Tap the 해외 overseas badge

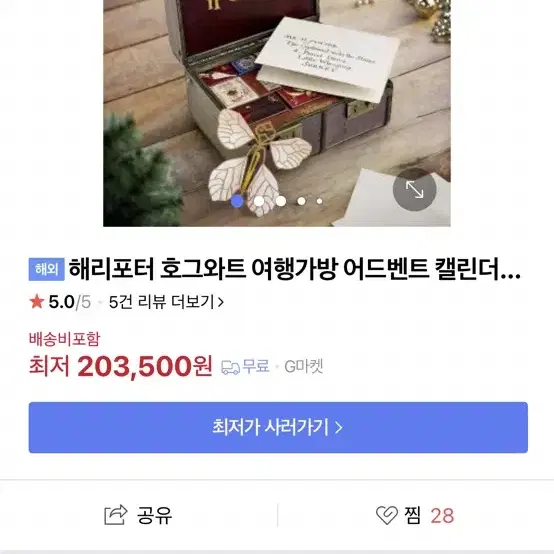click(47, 269)
